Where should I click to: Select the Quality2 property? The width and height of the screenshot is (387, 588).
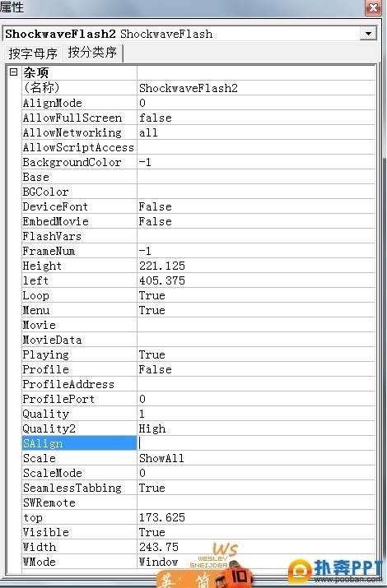79,428
